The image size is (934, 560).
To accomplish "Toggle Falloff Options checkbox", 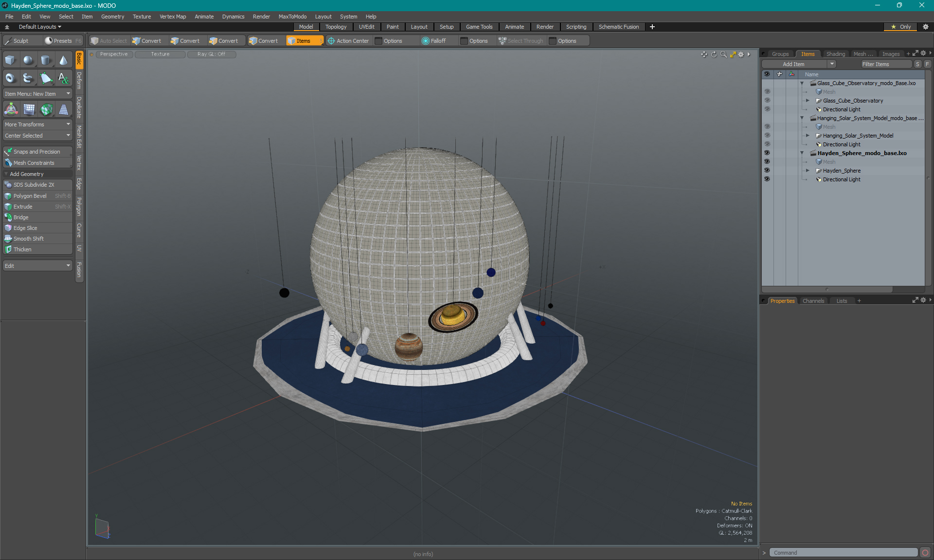I will tap(464, 41).
